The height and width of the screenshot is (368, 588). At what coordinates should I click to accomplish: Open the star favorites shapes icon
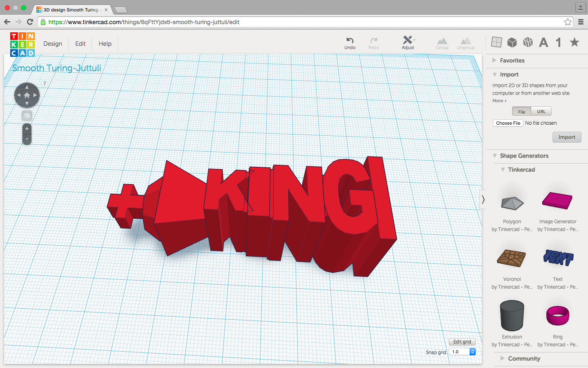tap(575, 42)
